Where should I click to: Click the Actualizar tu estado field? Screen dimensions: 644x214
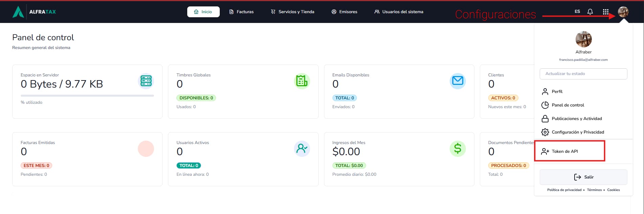(x=583, y=74)
